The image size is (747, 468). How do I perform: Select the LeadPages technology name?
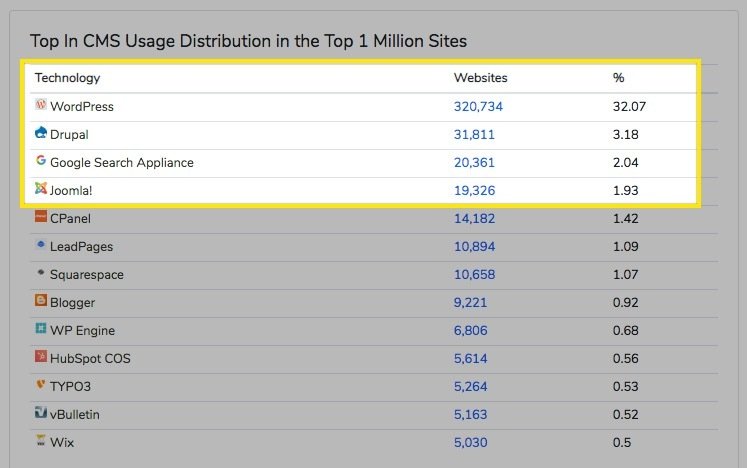pyautogui.click(x=81, y=247)
